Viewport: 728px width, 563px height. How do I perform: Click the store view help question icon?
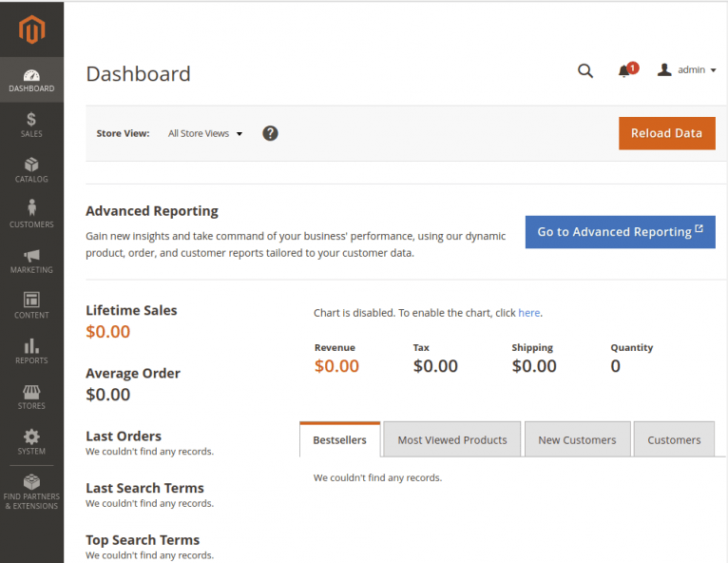pyautogui.click(x=270, y=133)
